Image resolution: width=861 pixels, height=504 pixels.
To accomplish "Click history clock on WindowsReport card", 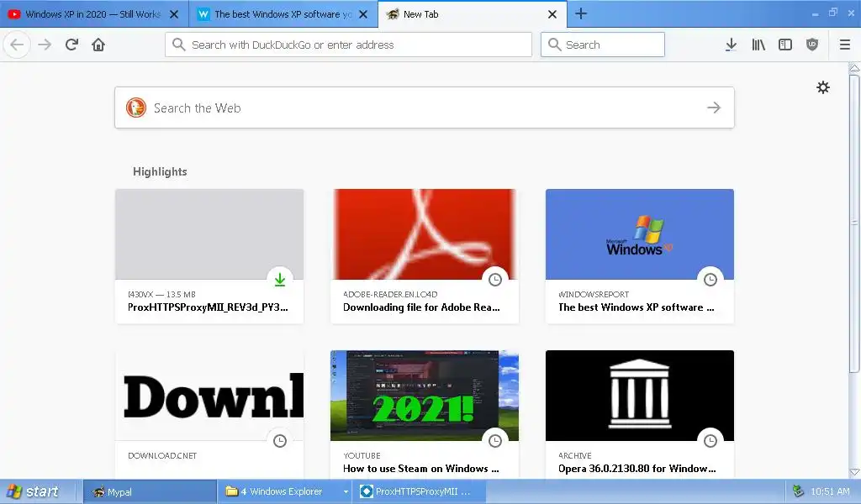I will (710, 279).
